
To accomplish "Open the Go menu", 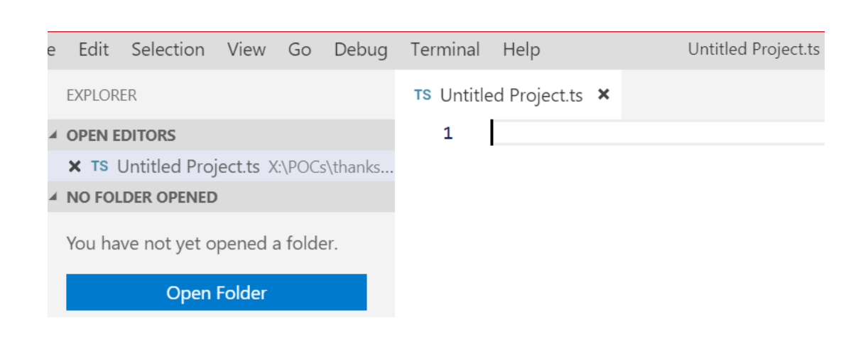I will [300, 50].
